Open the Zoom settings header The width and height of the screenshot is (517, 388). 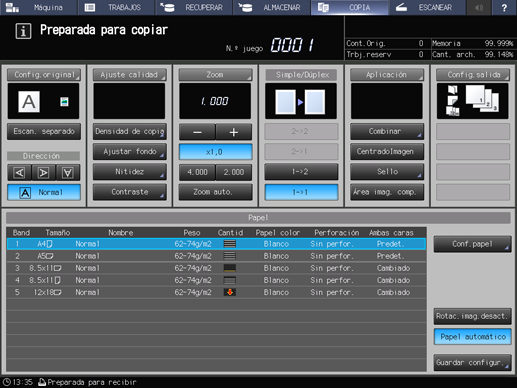click(x=215, y=75)
